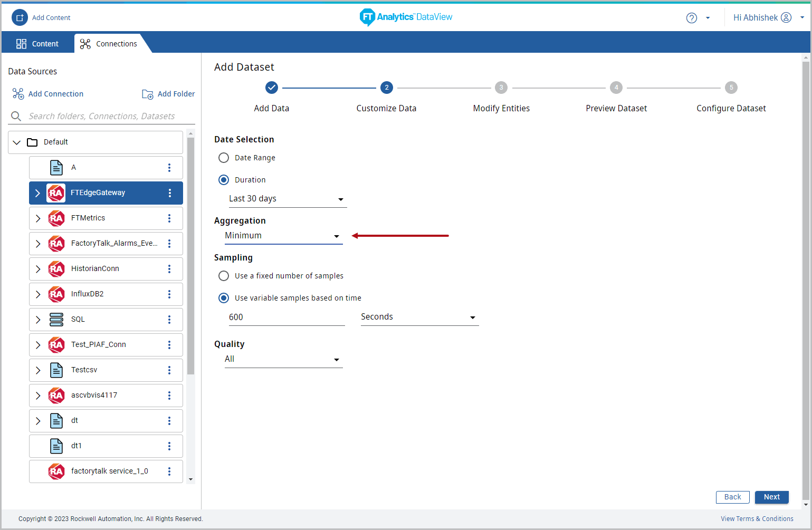Click the user profile avatar icon
This screenshot has width=812, height=530.
click(x=786, y=17)
